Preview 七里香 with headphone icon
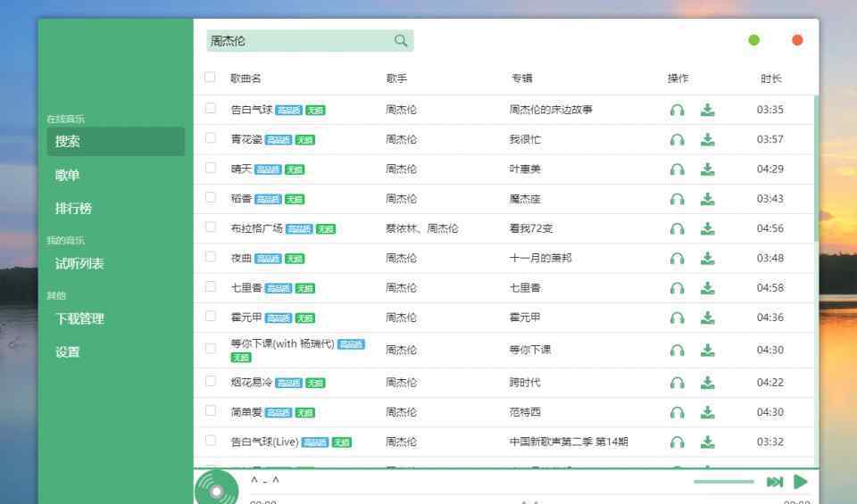 (x=678, y=288)
